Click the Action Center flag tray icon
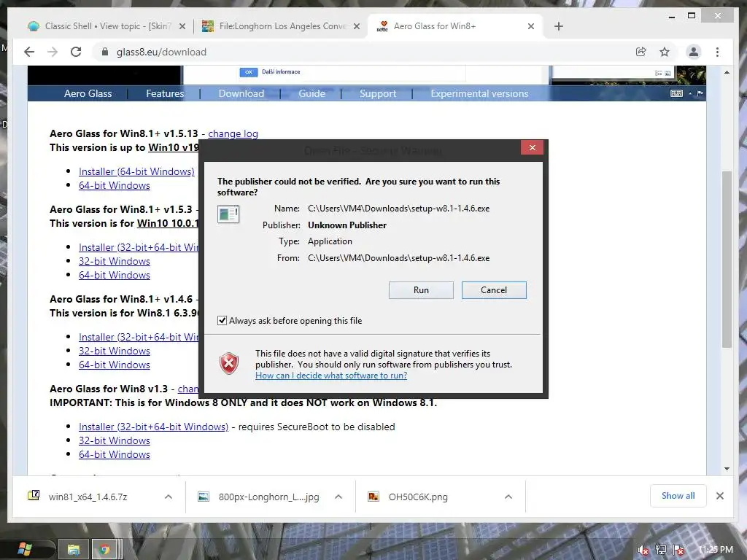The width and height of the screenshot is (747, 560). (x=678, y=550)
